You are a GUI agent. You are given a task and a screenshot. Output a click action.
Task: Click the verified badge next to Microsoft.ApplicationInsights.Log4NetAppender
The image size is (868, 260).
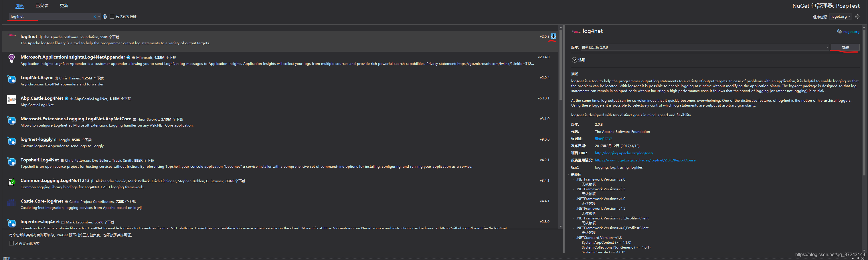point(128,57)
